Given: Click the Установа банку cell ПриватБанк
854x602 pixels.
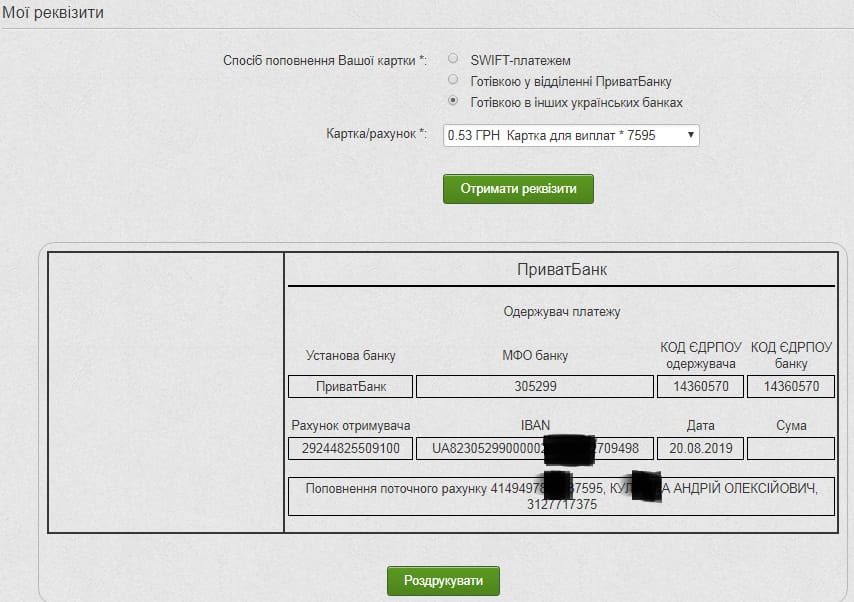Looking at the screenshot, I should click(350, 386).
